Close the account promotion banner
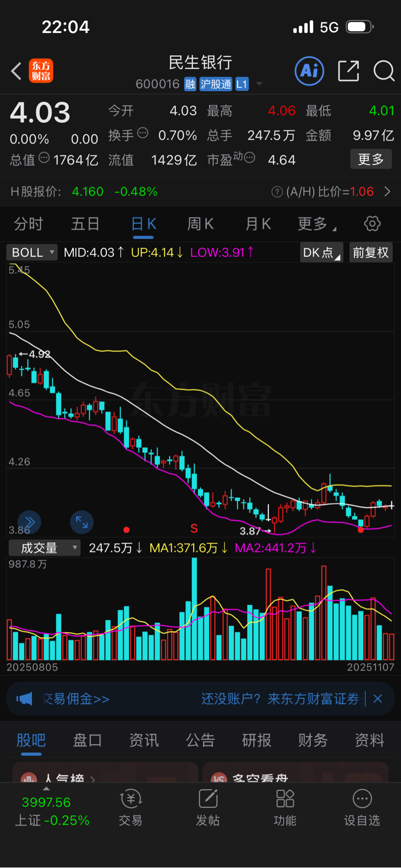This screenshot has width=401, height=868. coord(378,698)
